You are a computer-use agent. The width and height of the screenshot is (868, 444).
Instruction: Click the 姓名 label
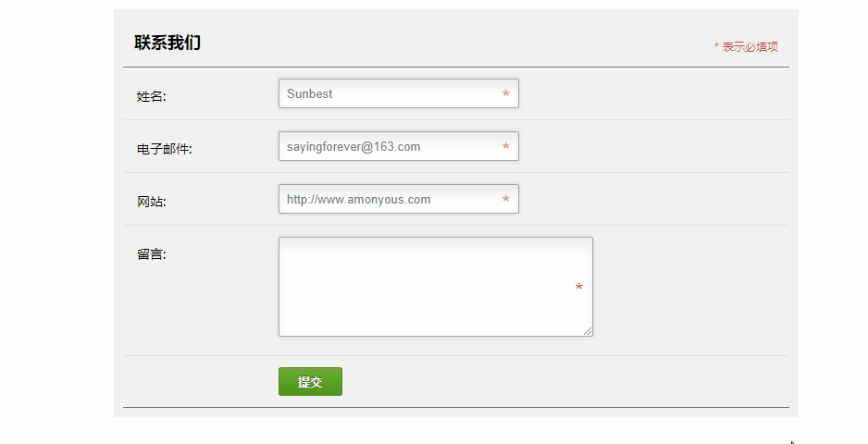pyautogui.click(x=151, y=96)
